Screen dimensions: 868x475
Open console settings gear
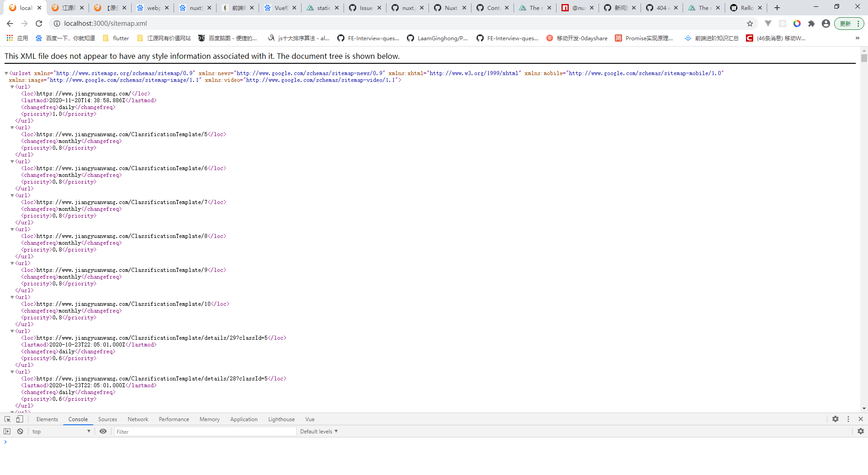point(861,432)
